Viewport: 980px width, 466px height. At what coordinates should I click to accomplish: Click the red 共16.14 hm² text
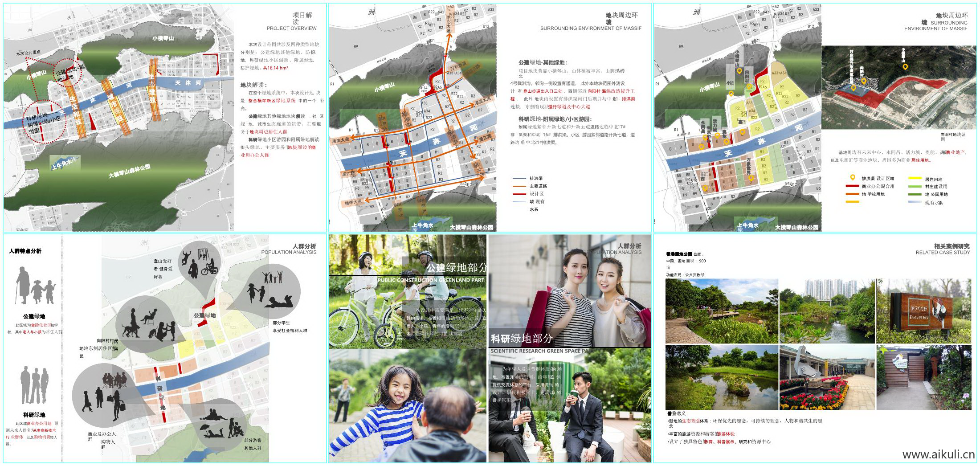tap(275, 68)
